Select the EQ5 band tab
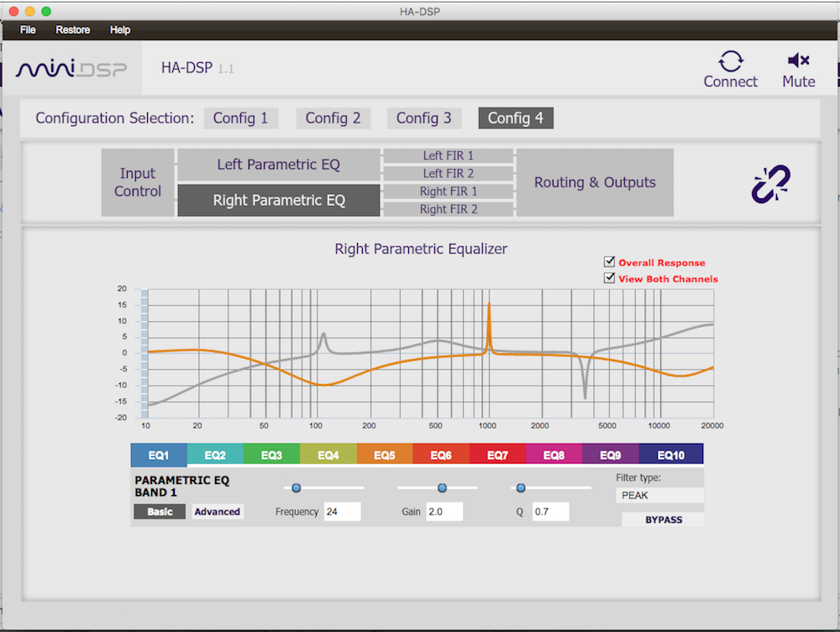The image size is (840, 632). 385,456
